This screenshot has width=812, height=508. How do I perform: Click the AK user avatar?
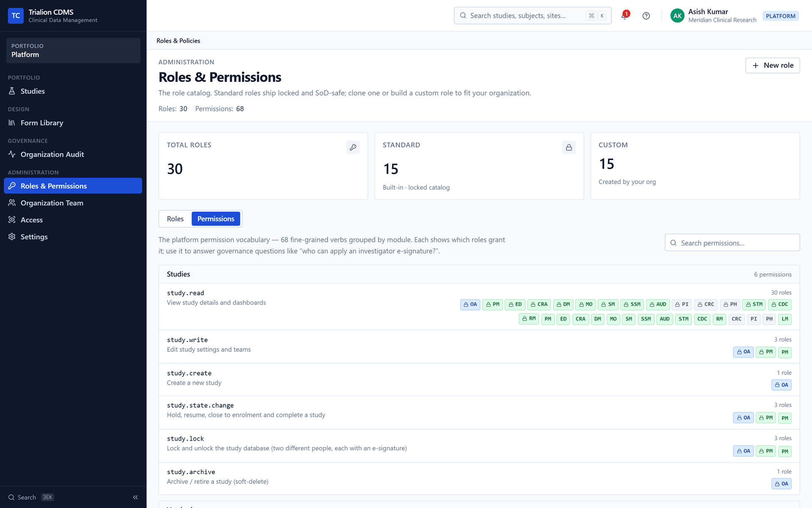click(x=677, y=16)
